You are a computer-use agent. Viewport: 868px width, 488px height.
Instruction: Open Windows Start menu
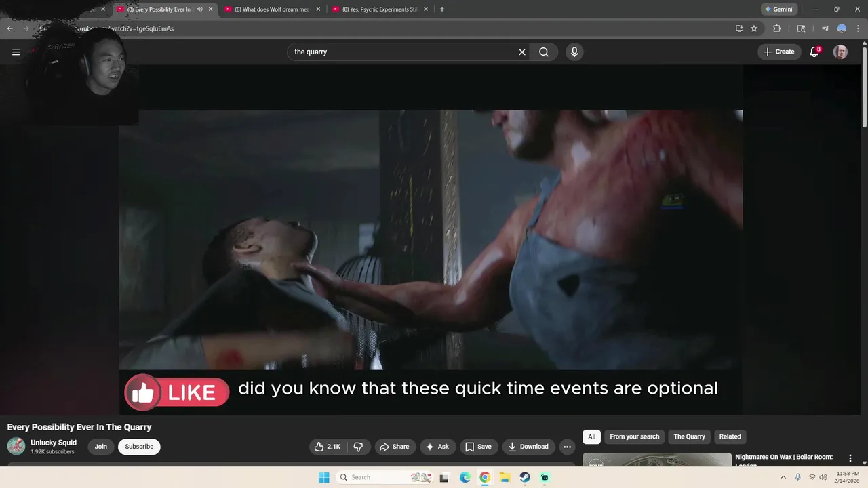click(x=324, y=477)
